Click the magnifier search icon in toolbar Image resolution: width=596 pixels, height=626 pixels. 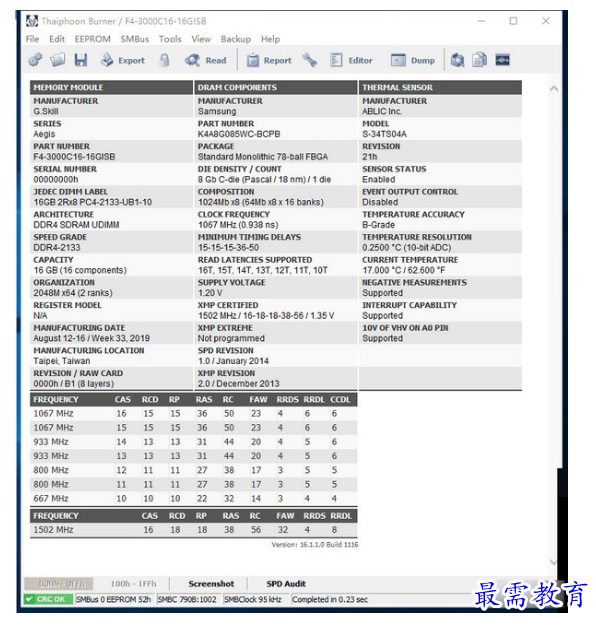[x=457, y=60]
